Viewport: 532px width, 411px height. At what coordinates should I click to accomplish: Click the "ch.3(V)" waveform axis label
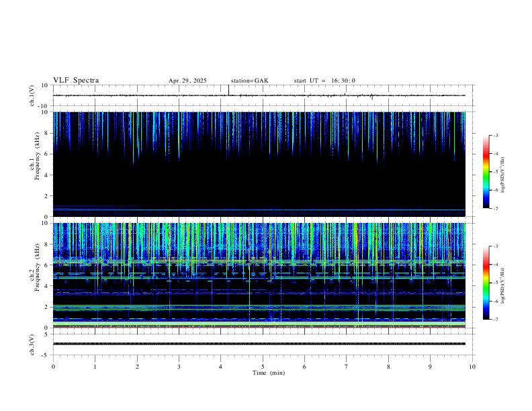point(32,345)
